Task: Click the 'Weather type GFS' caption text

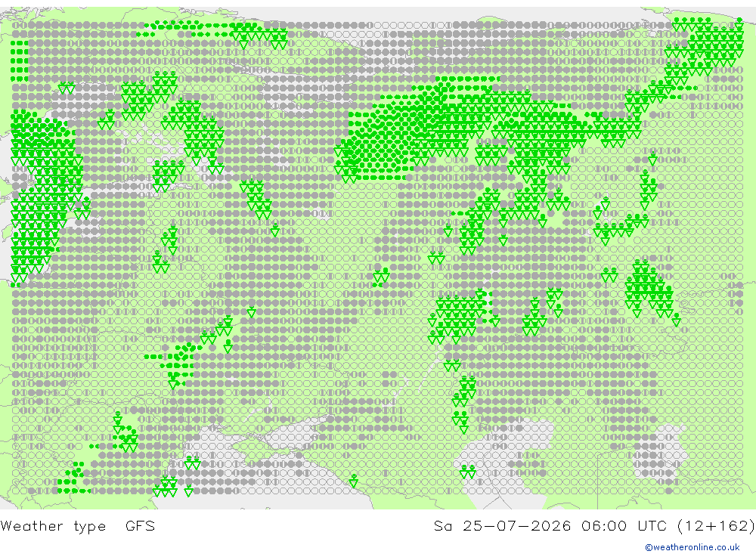Action: coord(78,525)
